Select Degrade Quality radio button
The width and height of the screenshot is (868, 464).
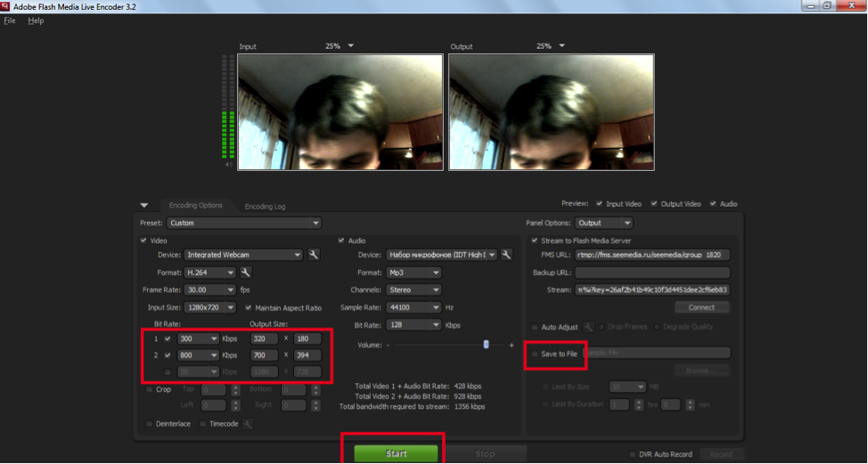click(x=657, y=327)
